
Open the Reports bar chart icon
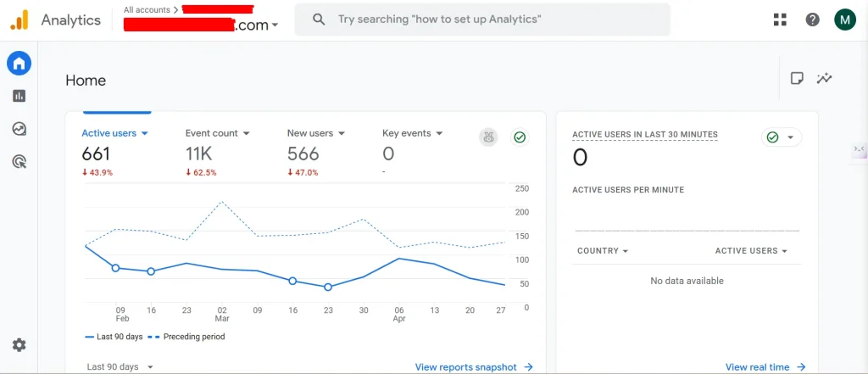click(19, 97)
